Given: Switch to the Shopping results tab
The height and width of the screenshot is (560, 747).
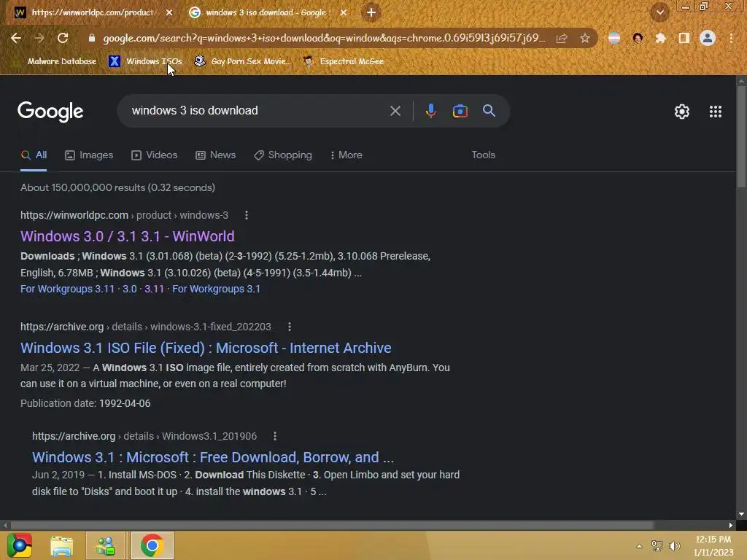Looking at the screenshot, I should pyautogui.click(x=283, y=155).
